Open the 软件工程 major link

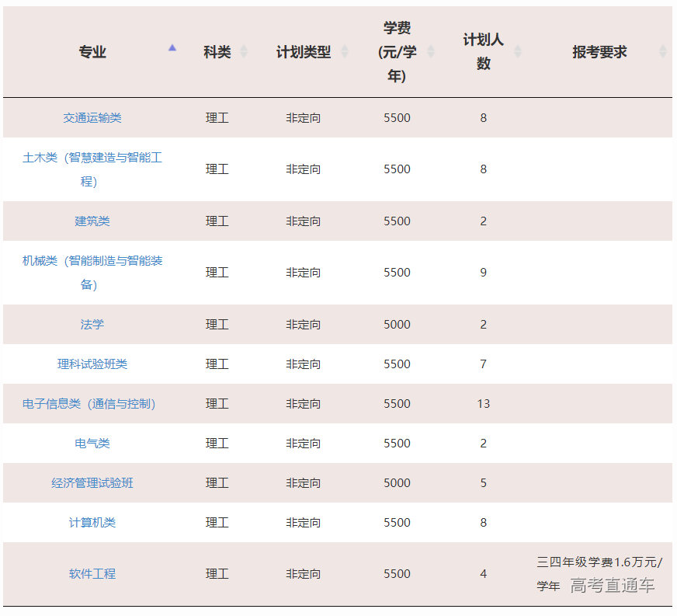tap(92, 574)
